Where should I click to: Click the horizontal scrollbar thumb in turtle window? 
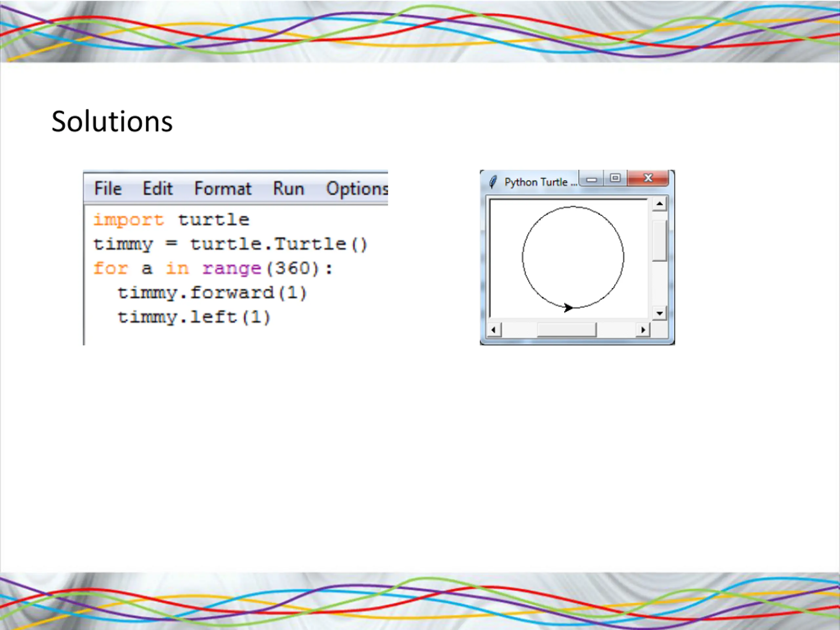point(567,330)
